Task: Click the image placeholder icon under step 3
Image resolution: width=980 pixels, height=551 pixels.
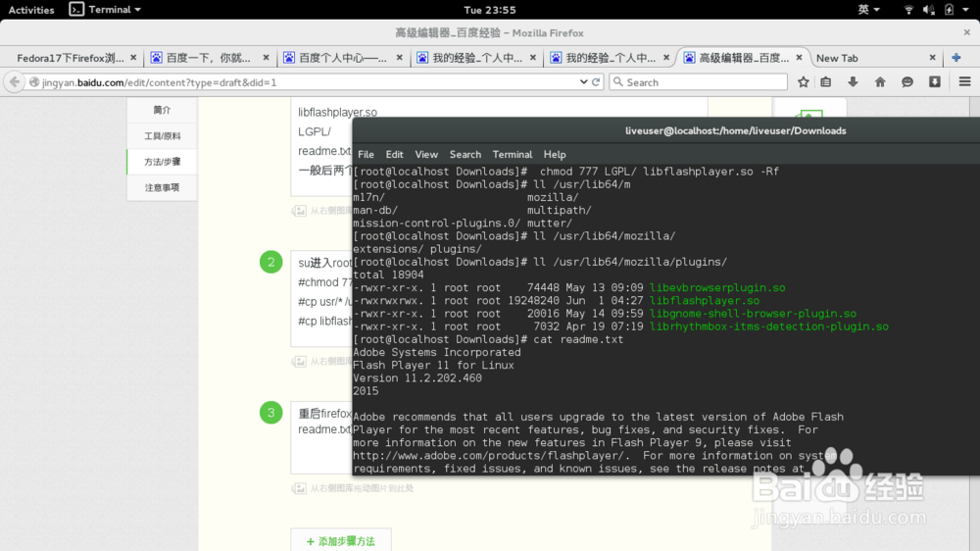Action: click(x=299, y=488)
